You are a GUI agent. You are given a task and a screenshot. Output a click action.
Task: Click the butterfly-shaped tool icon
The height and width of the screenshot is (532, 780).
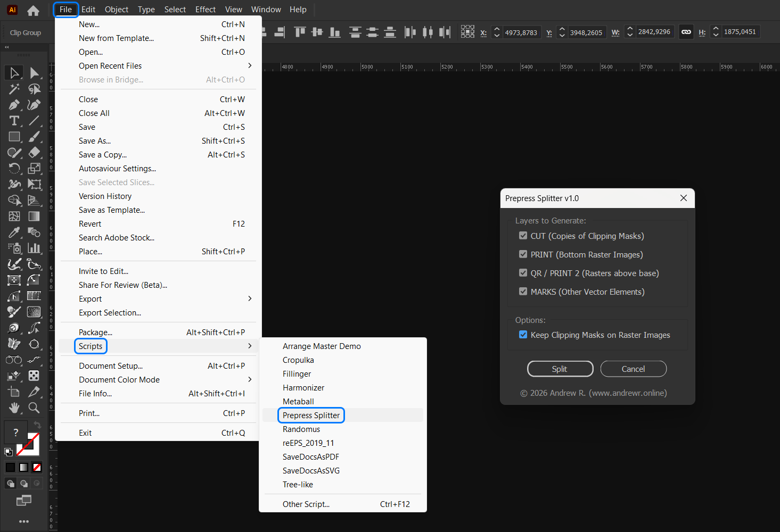click(14, 344)
